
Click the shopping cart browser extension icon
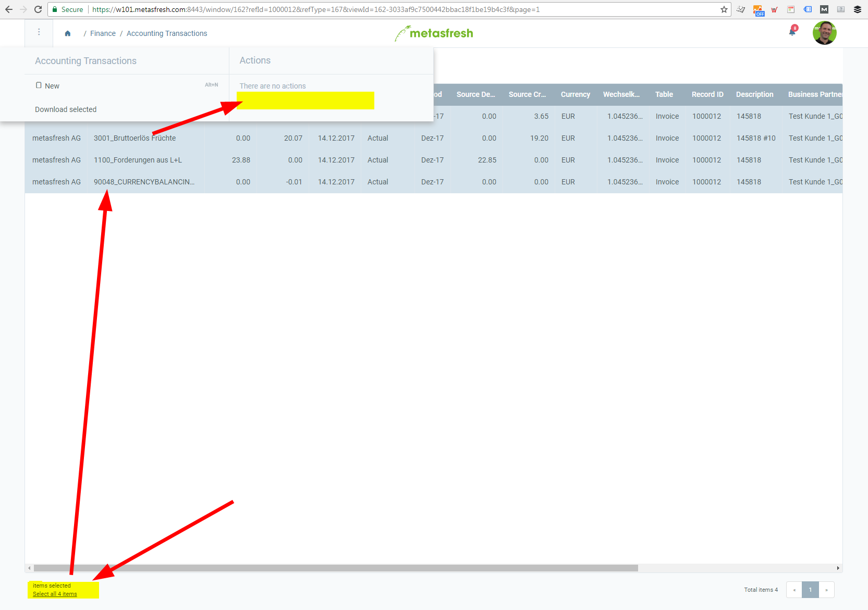coord(774,9)
